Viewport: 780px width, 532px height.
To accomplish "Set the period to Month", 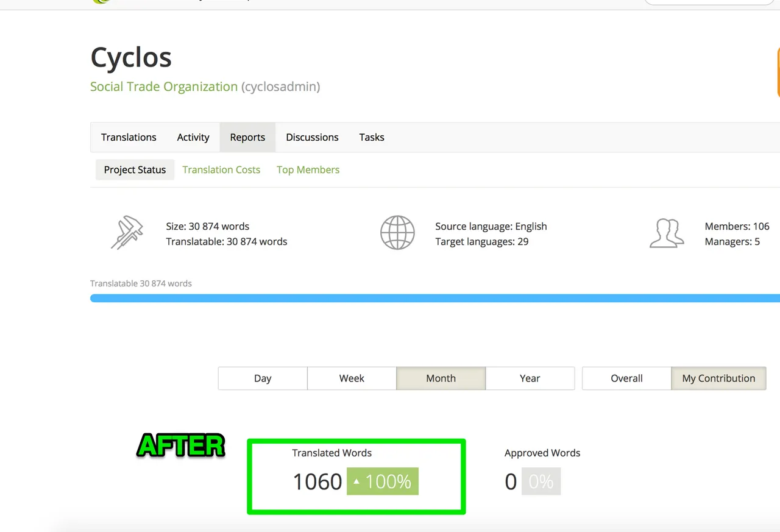I will pyautogui.click(x=441, y=378).
